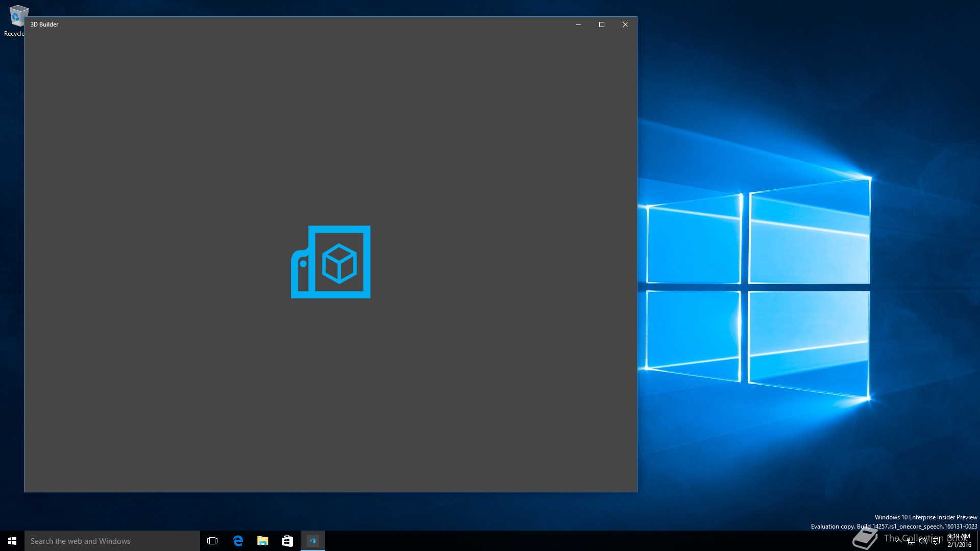
Task: Maximize the 3D Builder window
Action: [602, 24]
